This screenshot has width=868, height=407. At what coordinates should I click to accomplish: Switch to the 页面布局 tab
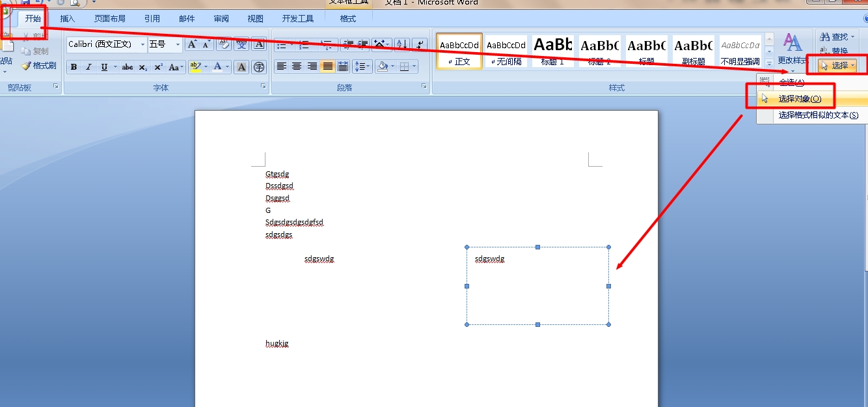110,19
